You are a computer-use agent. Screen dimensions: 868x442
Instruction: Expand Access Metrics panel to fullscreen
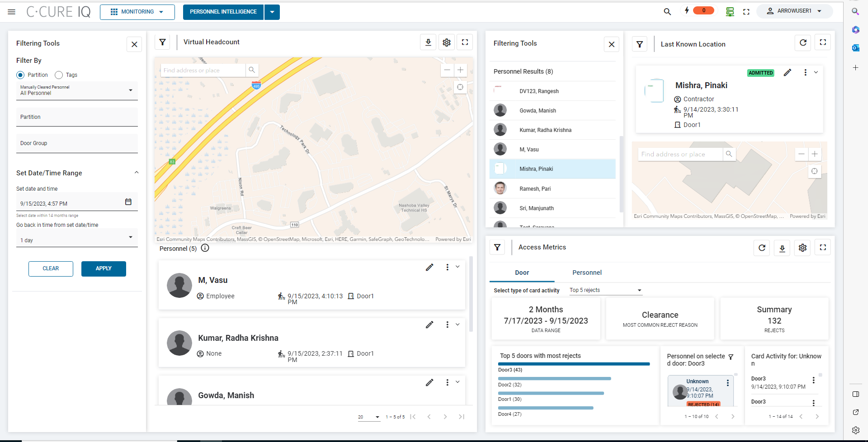[x=823, y=247]
